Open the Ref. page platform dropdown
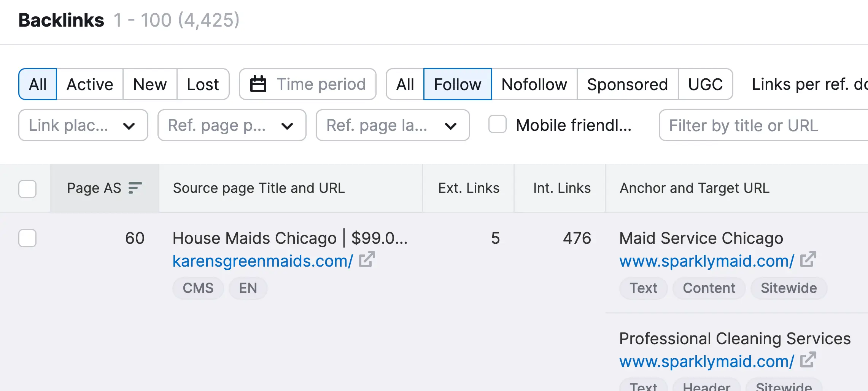Image resolution: width=868 pixels, height=391 pixels. tap(232, 126)
